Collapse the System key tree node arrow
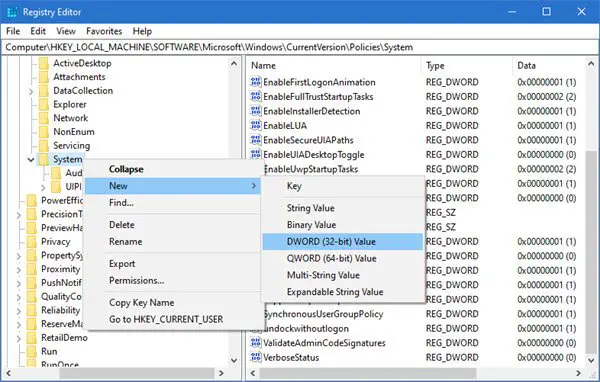The width and height of the screenshot is (600, 382). coord(31,160)
